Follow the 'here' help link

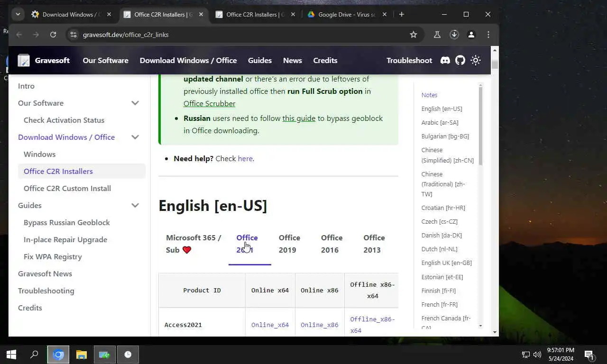coord(245,158)
